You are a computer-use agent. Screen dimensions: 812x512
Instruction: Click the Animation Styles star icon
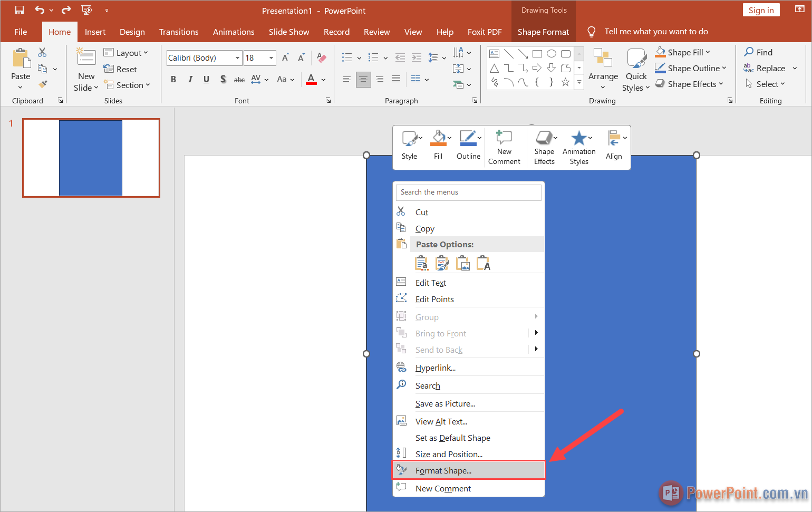click(578, 139)
